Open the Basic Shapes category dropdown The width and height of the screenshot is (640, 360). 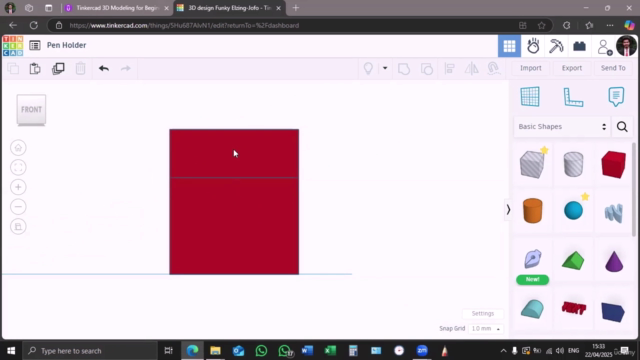click(562, 127)
